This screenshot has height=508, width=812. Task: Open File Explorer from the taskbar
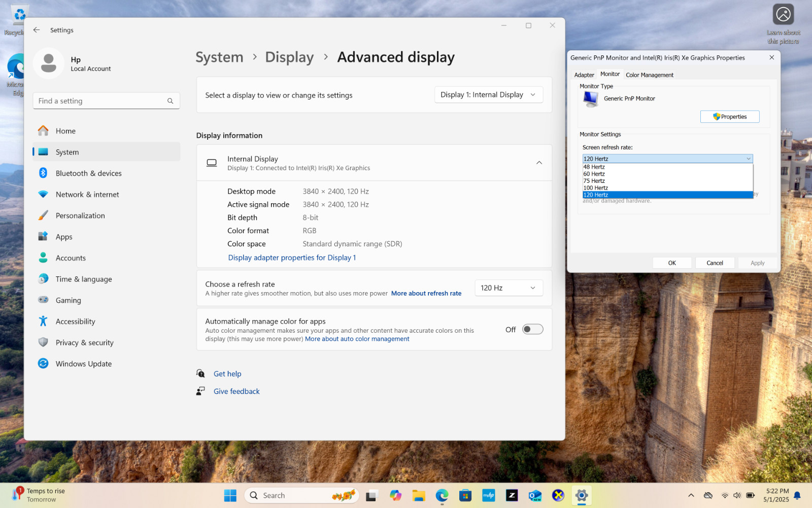[x=419, y=495]
